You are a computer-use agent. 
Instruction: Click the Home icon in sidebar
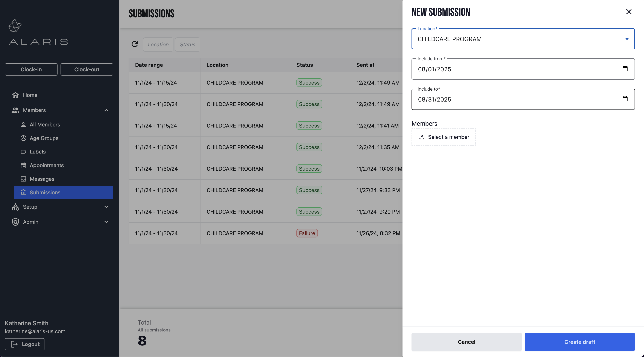click(15, 95)
